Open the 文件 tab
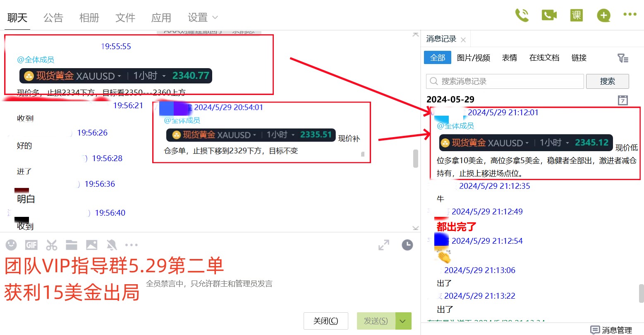 point(125,18)
